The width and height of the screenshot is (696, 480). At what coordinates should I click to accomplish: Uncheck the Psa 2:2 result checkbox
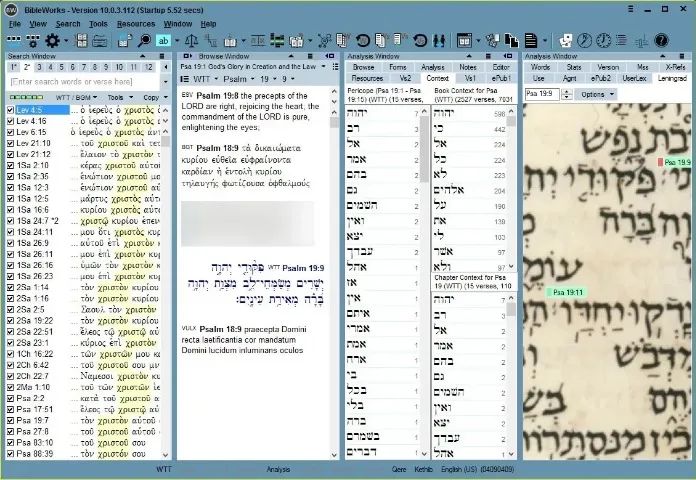point(10,399)
